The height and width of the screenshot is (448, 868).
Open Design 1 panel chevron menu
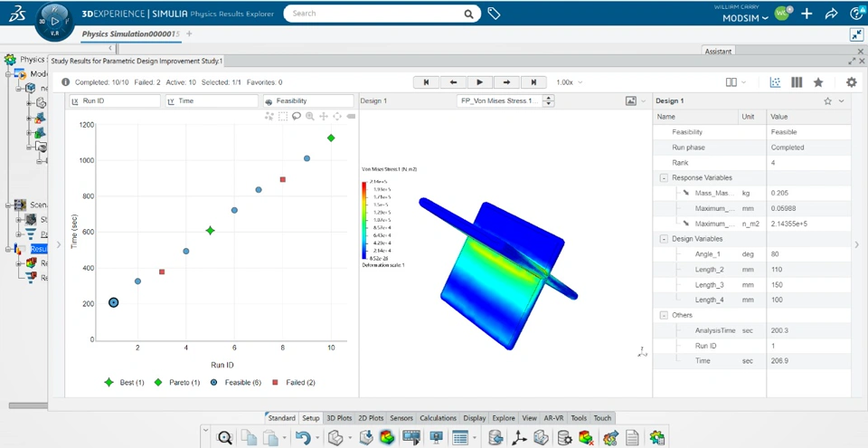pyautogui.click(x=842, y=100)
